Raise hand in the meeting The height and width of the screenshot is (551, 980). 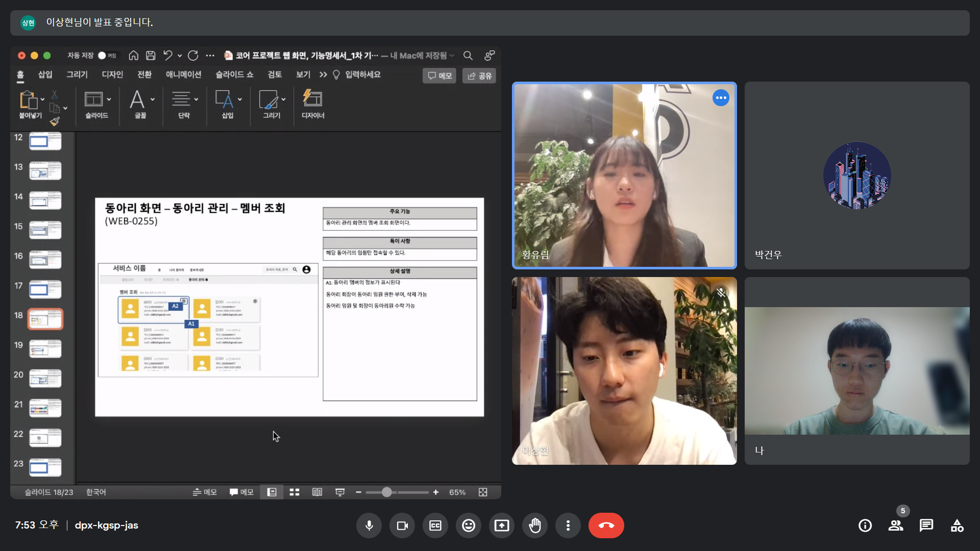pos(535,525)
